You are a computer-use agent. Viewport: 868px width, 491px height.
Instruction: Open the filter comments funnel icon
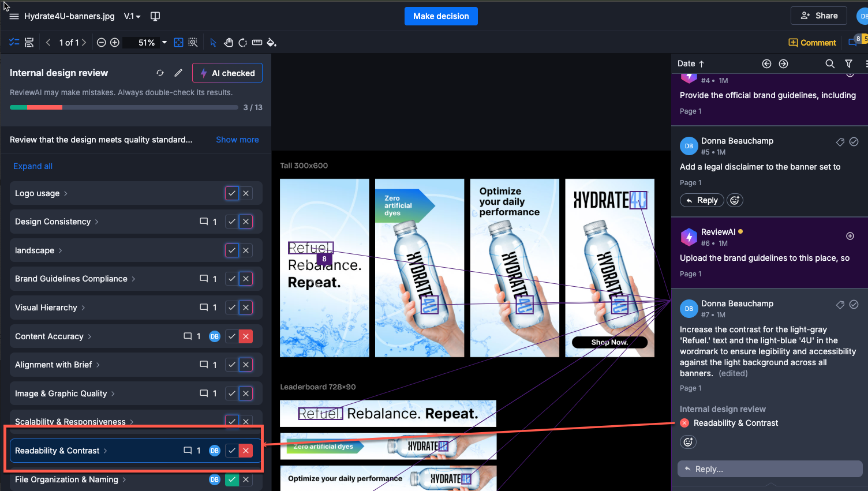pyautogui.click(x=849, y=63)
